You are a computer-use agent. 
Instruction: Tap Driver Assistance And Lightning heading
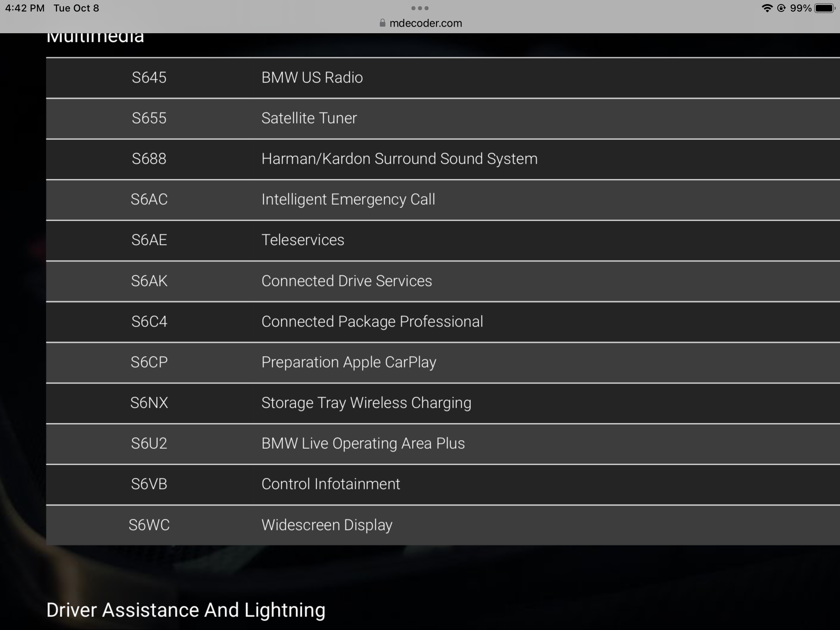(186, 610)
